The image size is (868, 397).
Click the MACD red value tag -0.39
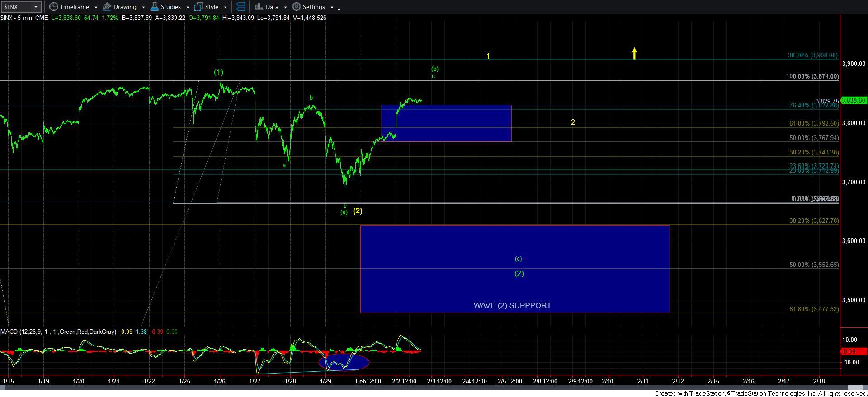point(854,351)
